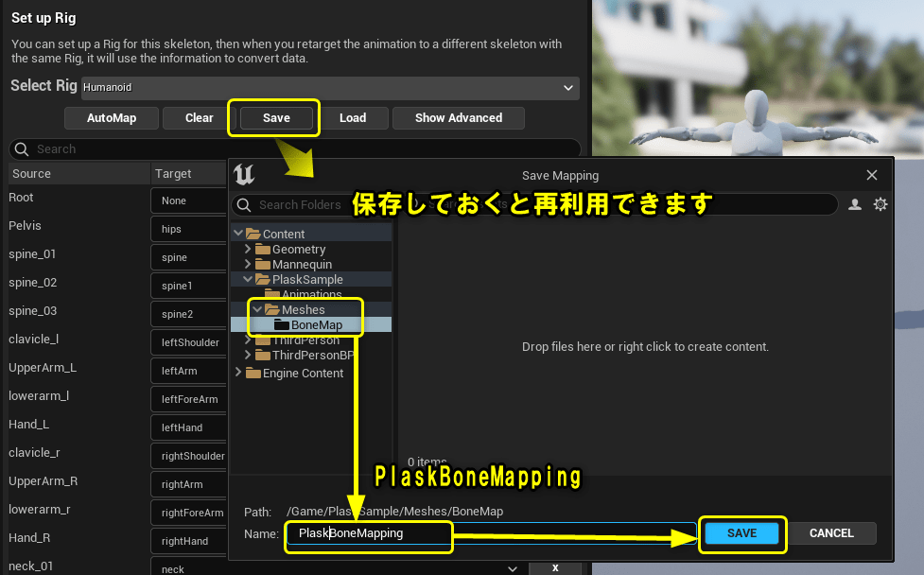Click the Unreal Engine logo in Save Mapping dialog

(244, 174)
